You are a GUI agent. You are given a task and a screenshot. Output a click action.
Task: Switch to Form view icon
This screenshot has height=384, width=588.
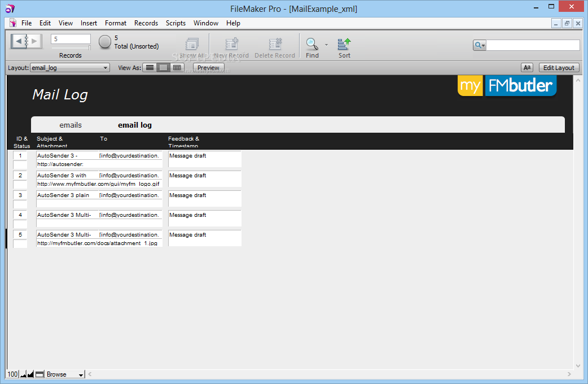[x=150, y=68]
